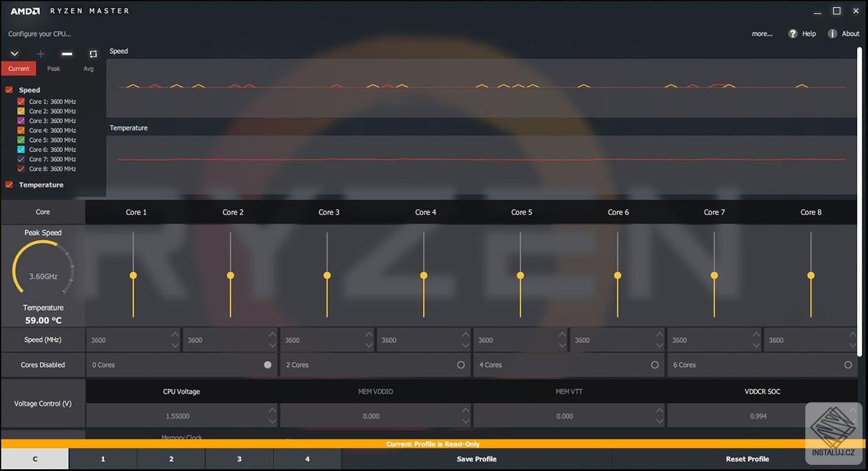The width and height of the screenshot is (868, 471).
Task: Open the Core 5 speed value selector
Action: pyautogui.click(x=521, y=339)
